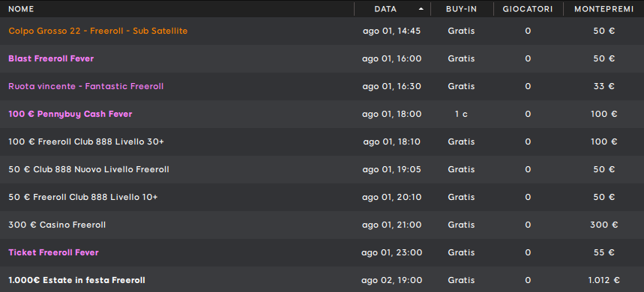This screenshot has height=292, width=644.
Task: Select 100 € Freeroll Club 888 Livello 30+
Action: [322, 142]
